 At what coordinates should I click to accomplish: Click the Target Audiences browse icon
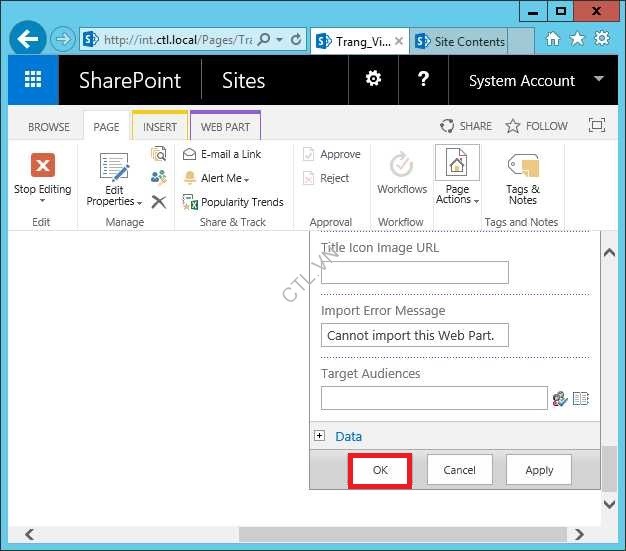580,398
